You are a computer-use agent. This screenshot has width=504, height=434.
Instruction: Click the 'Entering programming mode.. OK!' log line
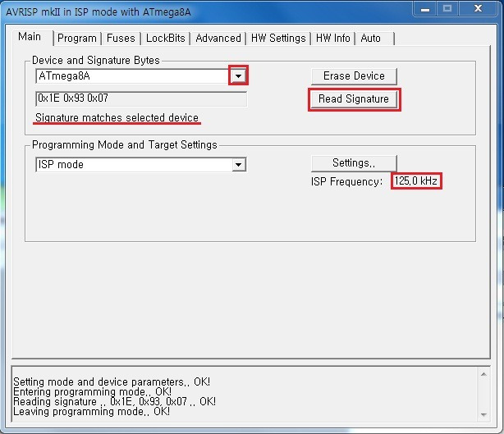click(92, 392)
